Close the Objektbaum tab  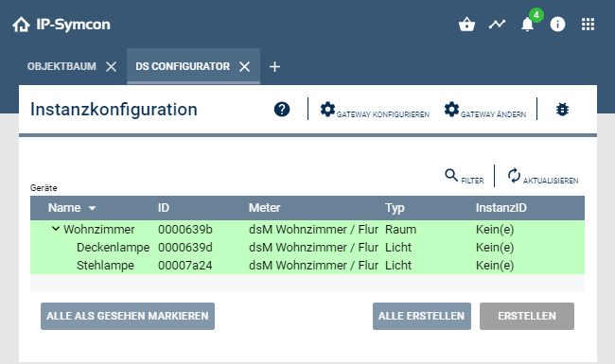(x=111, y=66)
